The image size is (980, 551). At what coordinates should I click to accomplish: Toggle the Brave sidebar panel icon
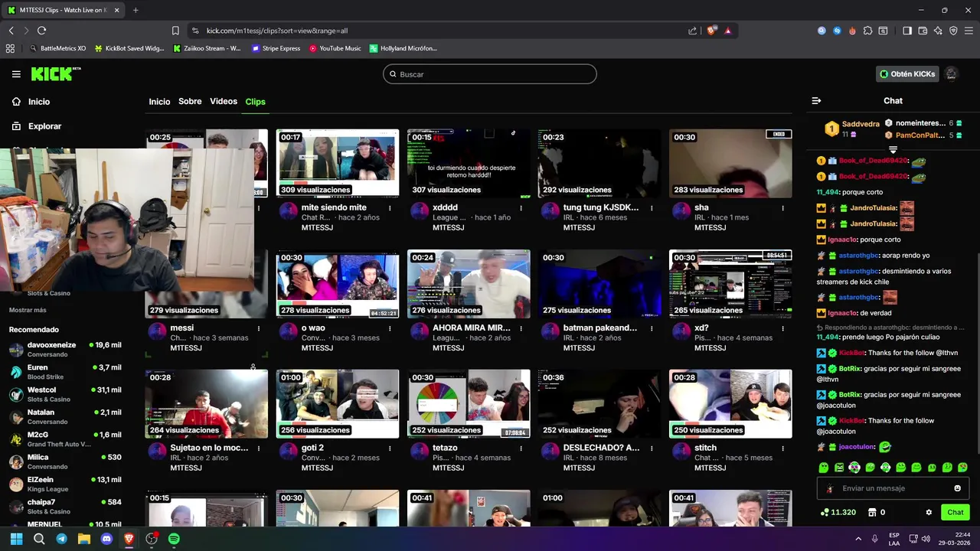click(907, 31)
